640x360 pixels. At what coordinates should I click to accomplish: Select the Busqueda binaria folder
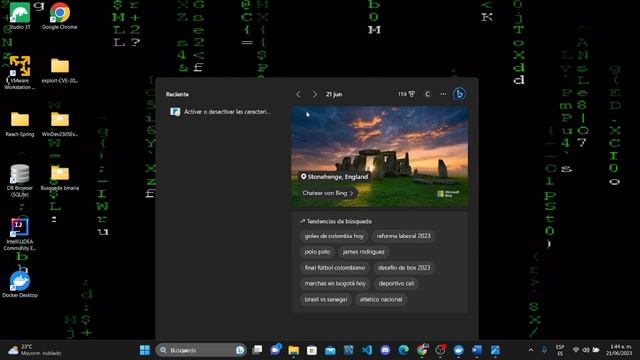point(60,178)
